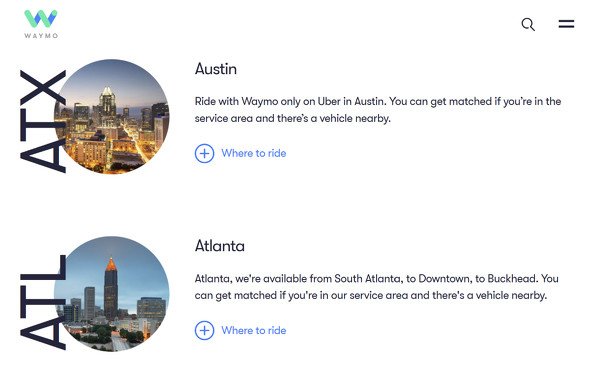Click the vertical ATL label

pyautogui.click(x=43, y=302)
